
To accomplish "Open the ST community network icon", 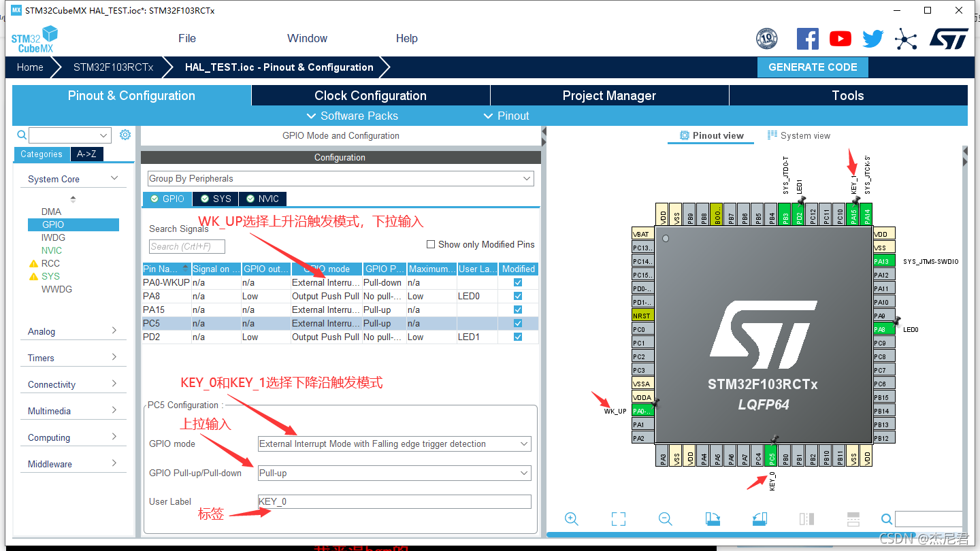I will pyautogui.click(x=906, y=39).
